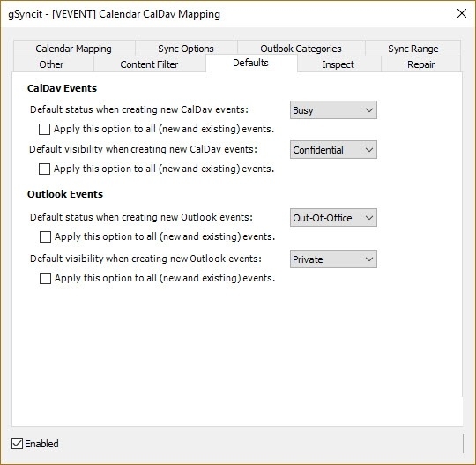The width and height of the screenshot is (476, 465).
Task: Open the Content Filter tab
Action: (x=149, y=64)
